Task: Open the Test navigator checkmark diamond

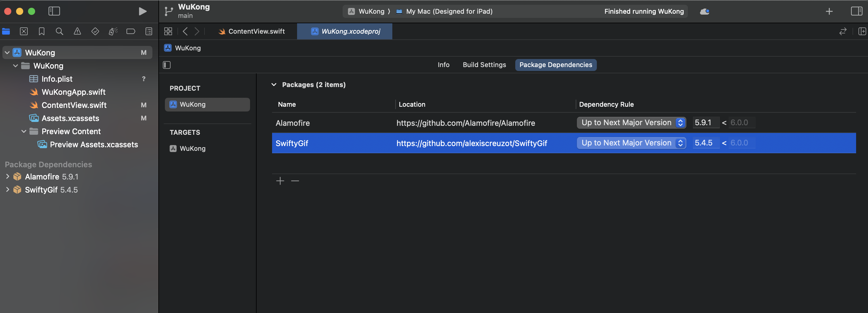Action: (x=95, y=31)
